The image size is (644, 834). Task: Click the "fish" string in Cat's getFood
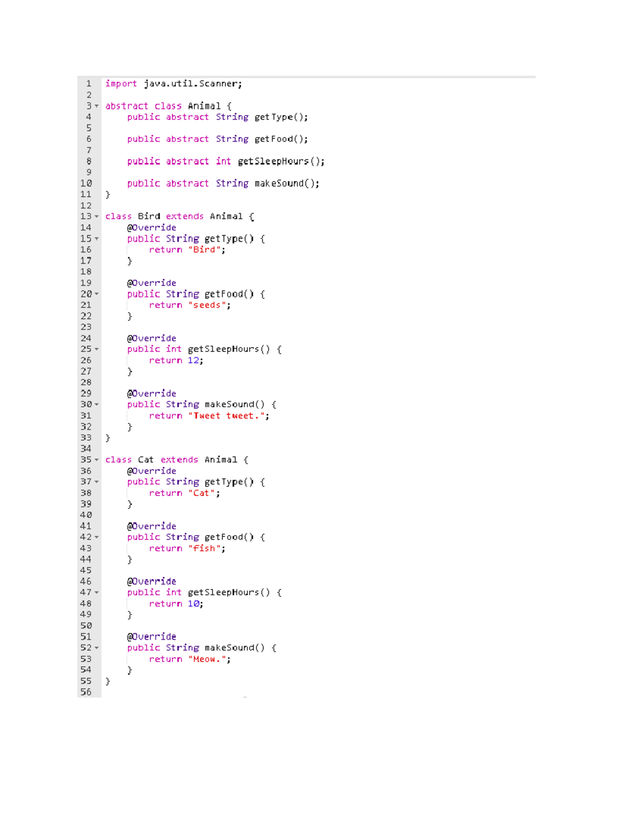tap(204, 548)
